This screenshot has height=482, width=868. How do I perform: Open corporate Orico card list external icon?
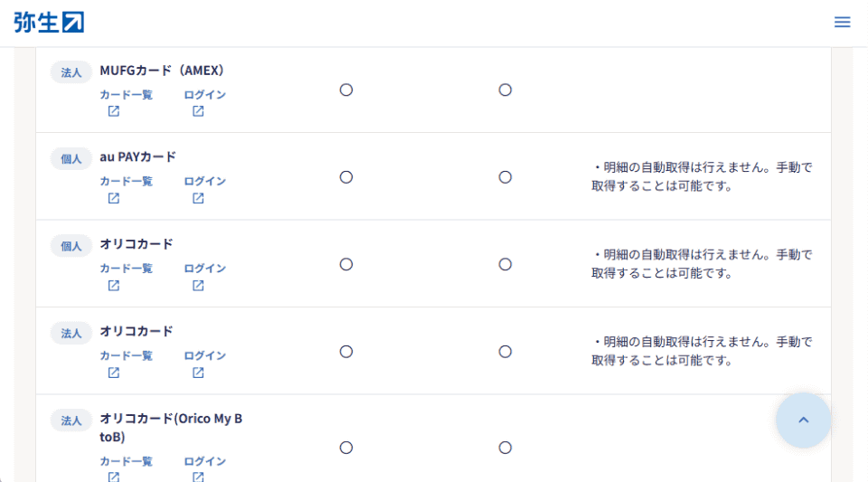pyautogui.click(x=114, y=373)
